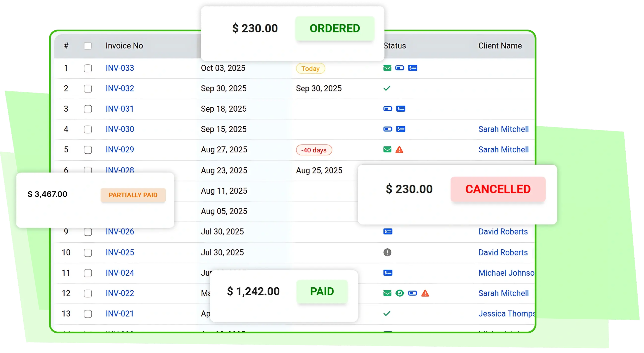Click the green eye viewed icon on INV-022

click(x=400, y=293)
